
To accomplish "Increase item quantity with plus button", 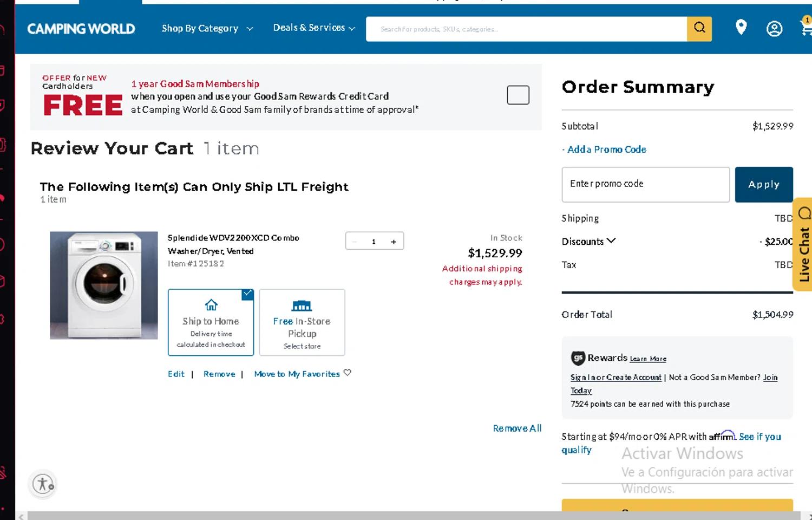I will [394, 242].
